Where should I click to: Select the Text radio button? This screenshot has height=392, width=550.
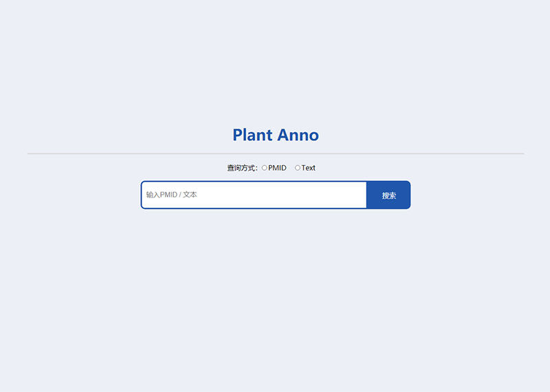[x=298, y=168]
